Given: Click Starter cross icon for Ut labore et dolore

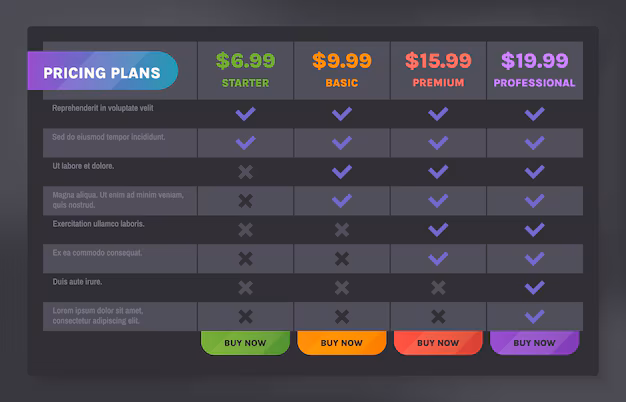Looking at the screenshot, I should click(x=246, y=172).
